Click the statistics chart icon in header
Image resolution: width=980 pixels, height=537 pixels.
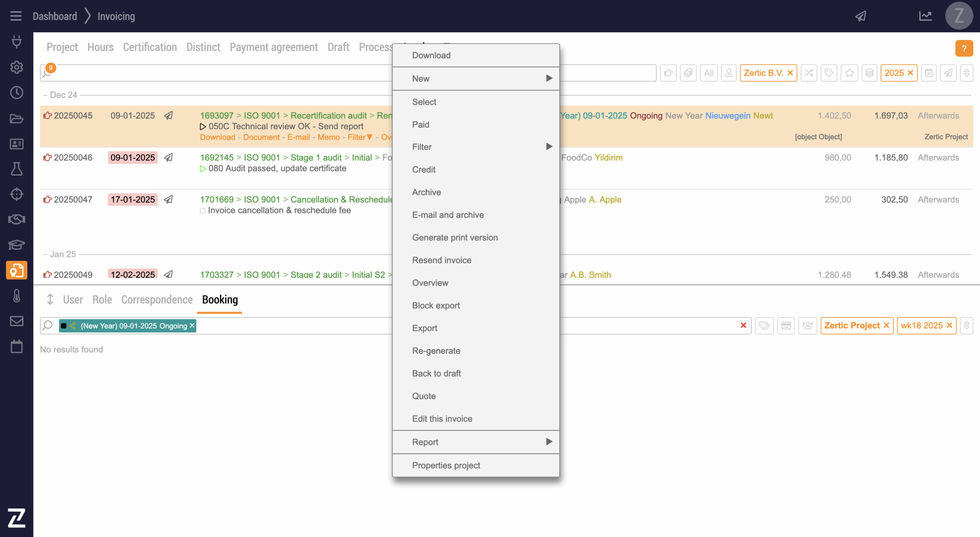point(925,16)
